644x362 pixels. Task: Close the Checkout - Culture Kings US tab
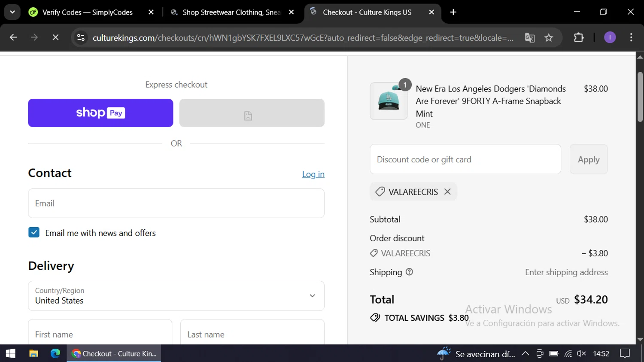click(x=431, y=12)
